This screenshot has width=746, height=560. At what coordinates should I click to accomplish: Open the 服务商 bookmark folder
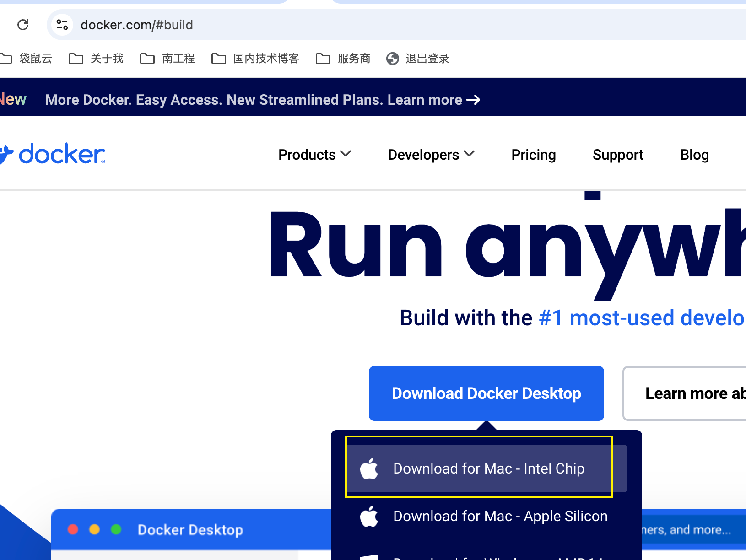point(343,59)
